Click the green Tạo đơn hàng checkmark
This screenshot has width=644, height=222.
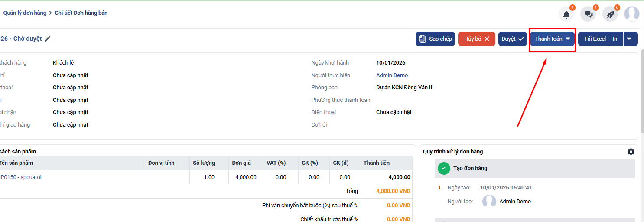(x=444, y=168)
